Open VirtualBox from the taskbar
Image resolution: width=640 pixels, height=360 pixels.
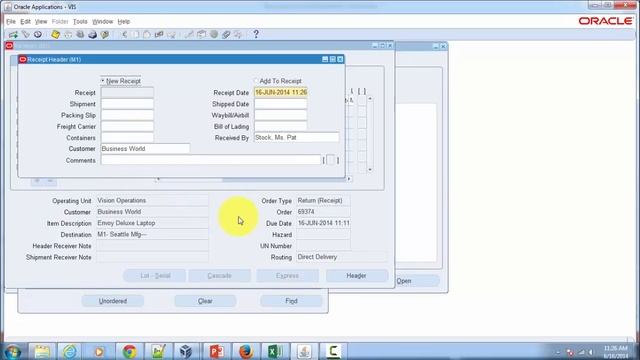(x=186, y=351)
